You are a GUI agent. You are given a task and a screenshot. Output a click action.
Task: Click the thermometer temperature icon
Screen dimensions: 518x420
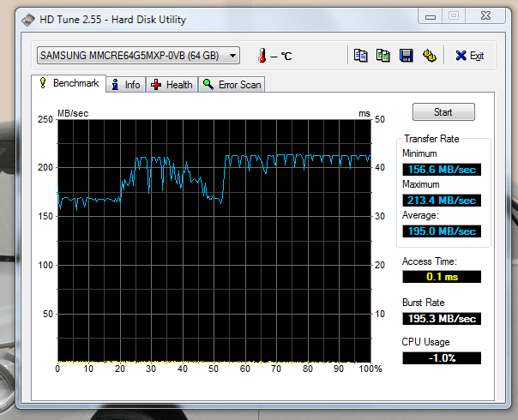pyautogui.click(x=262, y=56)
